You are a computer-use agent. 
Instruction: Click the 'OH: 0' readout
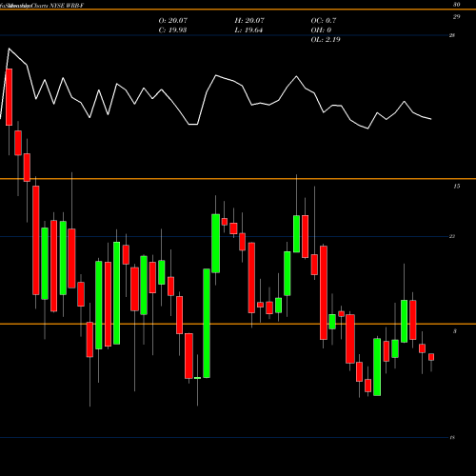[321, 30]
